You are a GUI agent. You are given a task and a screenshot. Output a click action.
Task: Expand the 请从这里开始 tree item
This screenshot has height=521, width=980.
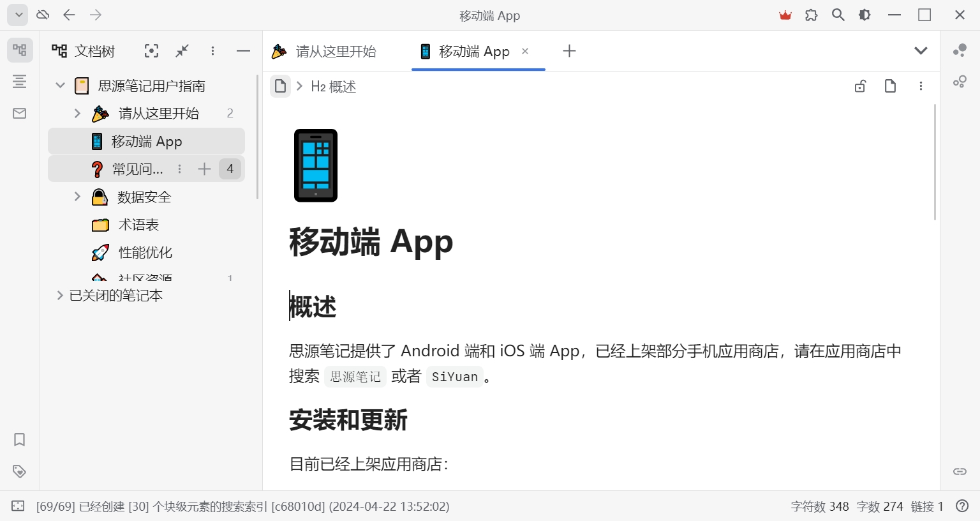click(77, 113)
